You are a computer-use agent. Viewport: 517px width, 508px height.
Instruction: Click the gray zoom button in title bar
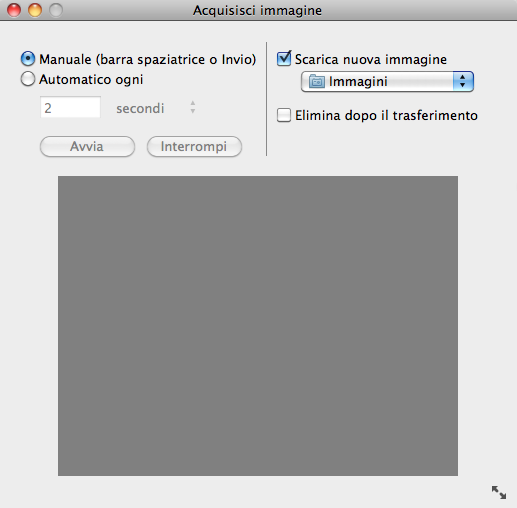(56, 10)
